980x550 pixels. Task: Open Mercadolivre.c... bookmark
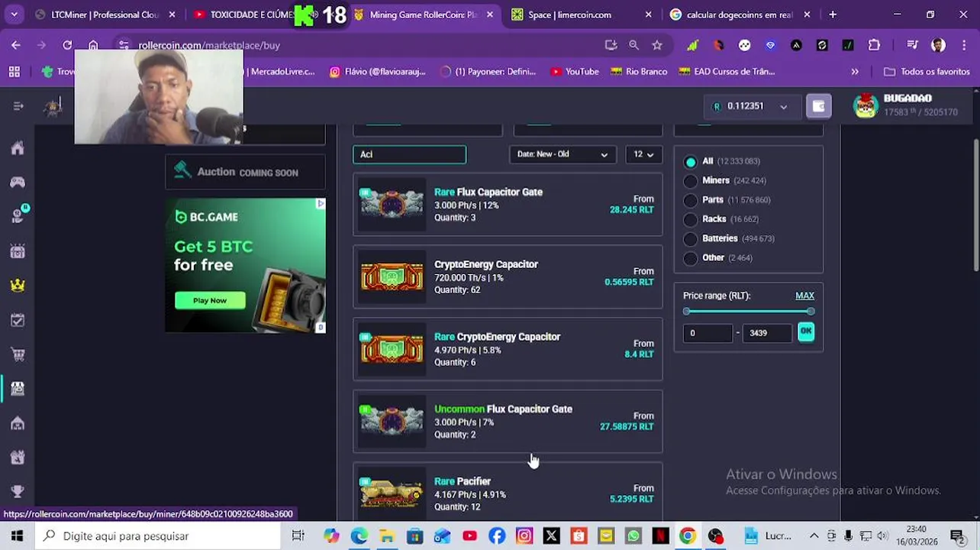click(x=282, y=71)
